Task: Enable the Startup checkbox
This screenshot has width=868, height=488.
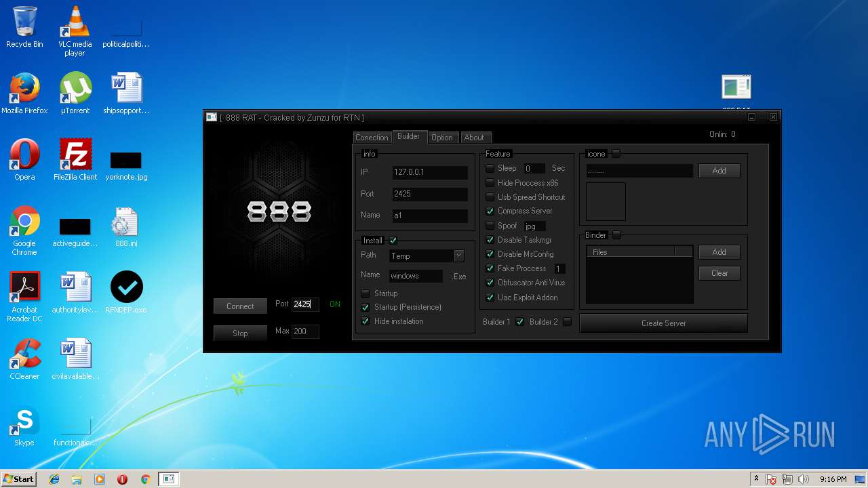Action: (366, 293)
